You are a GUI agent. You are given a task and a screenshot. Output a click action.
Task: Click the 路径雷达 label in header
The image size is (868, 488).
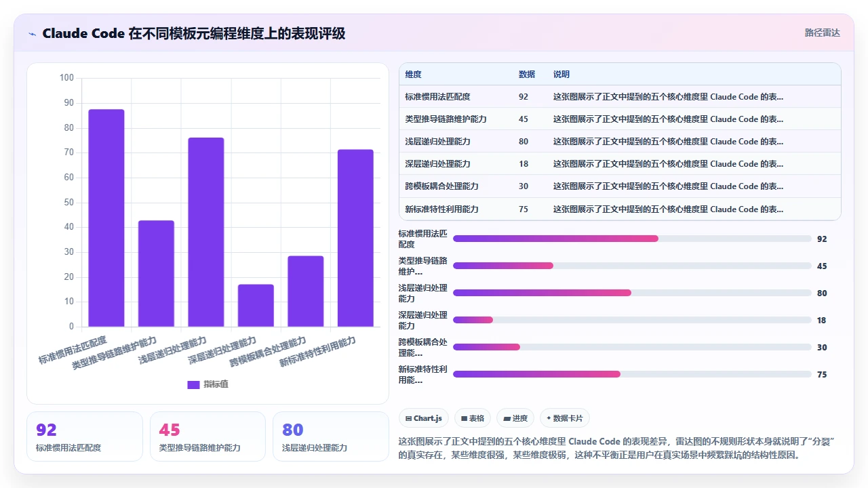pyautogui.click(x=822, y=33)
